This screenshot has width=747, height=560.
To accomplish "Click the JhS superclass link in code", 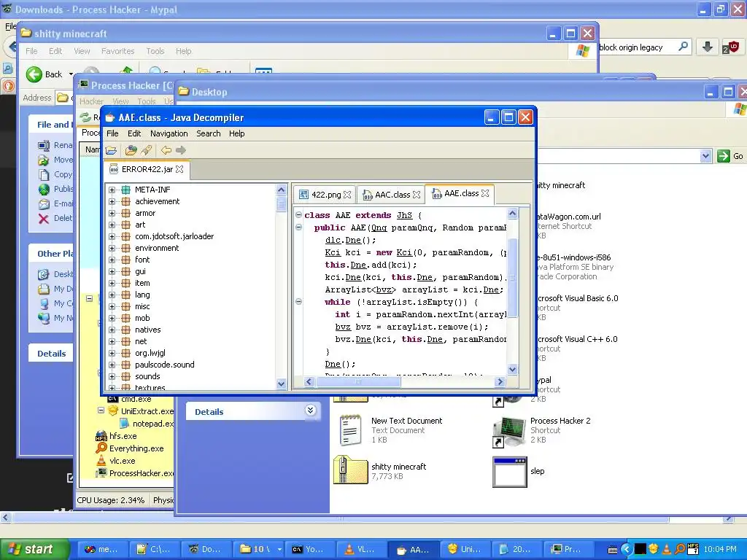I will pyautogui.click(x=404, y=215).
